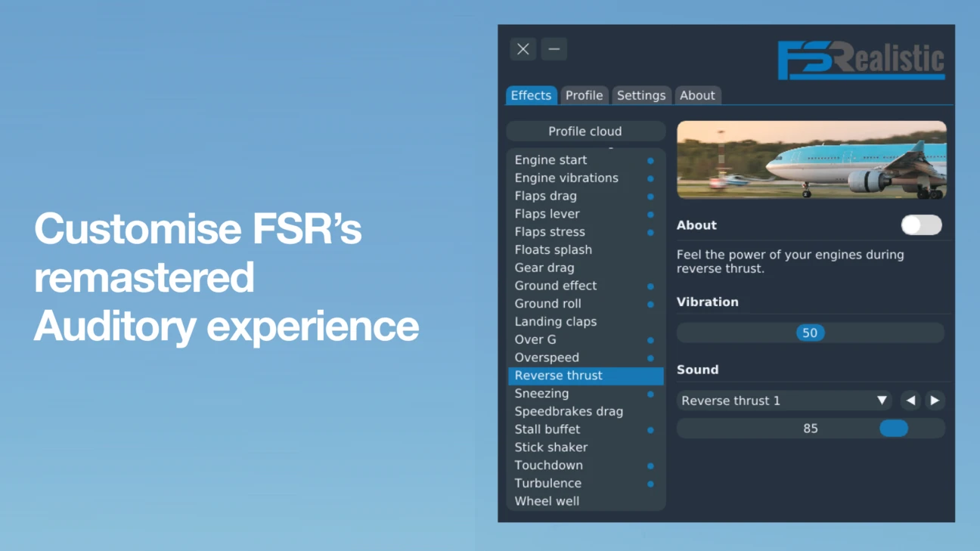Click the blue dot beside Stall buffet

click(x=650, y=430)
